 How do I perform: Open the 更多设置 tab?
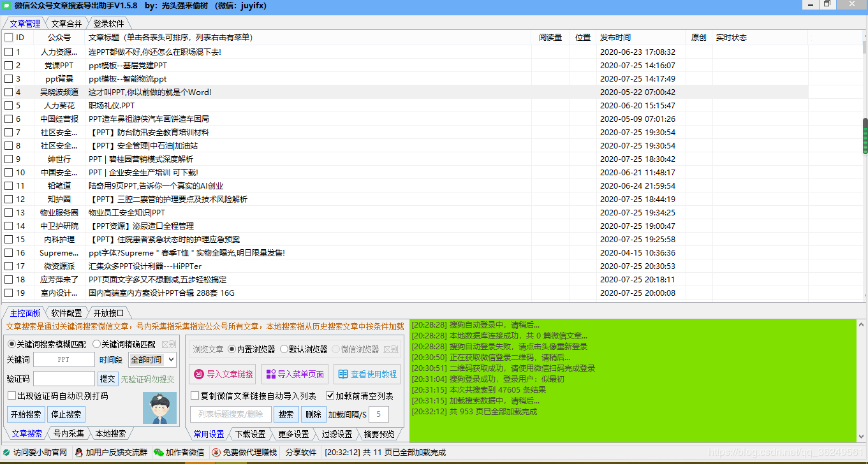coord(293,434)
